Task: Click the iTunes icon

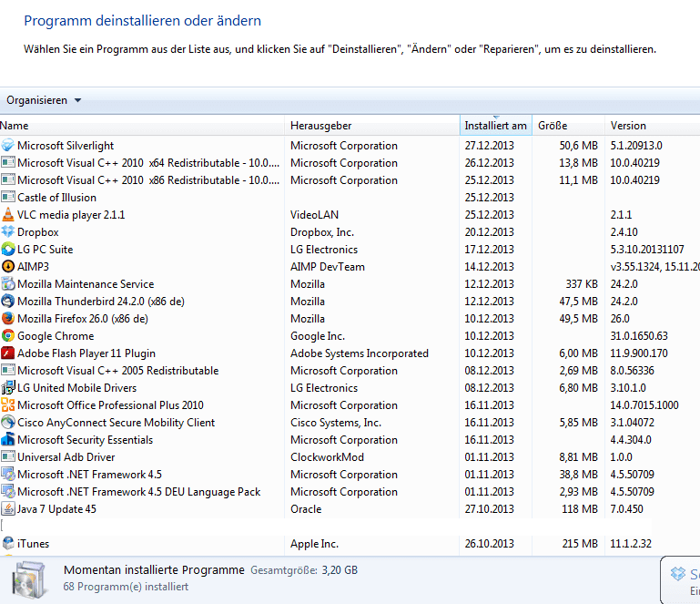Action: [x=8, y=543]
